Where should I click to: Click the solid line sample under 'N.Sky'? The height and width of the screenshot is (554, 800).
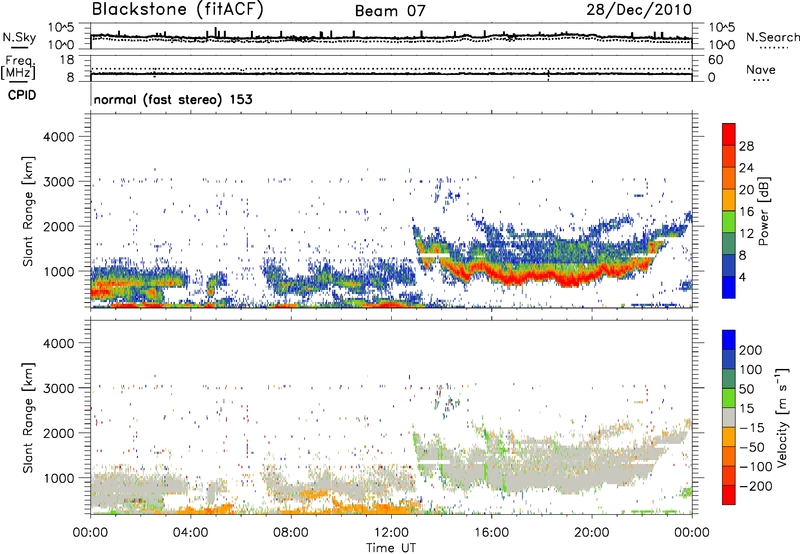19,47
